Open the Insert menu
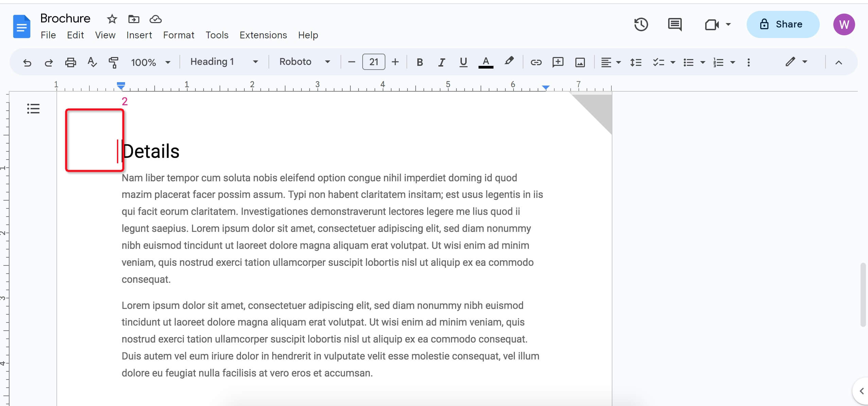The width and height of the screenshot is (868, 406). (139, 35)
